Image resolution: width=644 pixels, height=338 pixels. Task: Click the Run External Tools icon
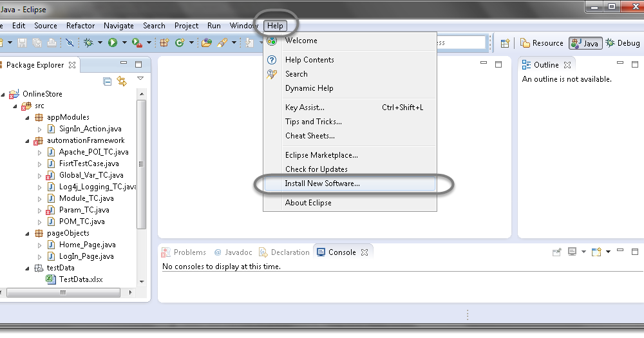click(137, 42)
